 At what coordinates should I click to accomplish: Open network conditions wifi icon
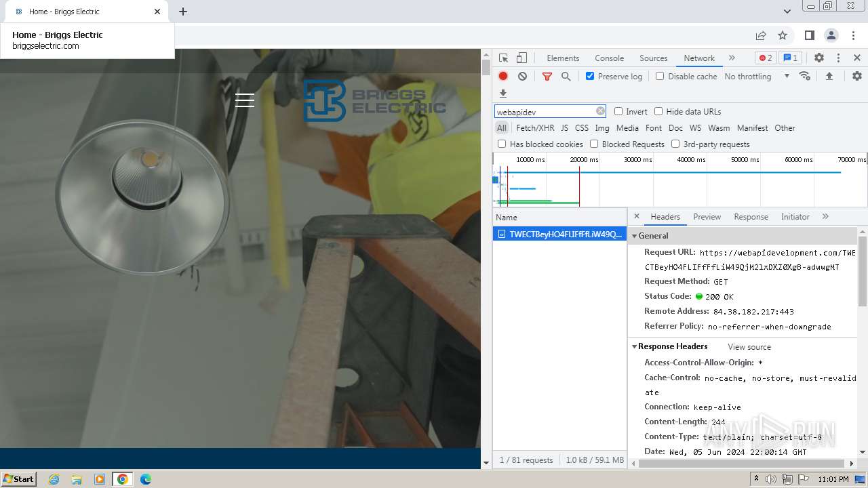point(805,76)
